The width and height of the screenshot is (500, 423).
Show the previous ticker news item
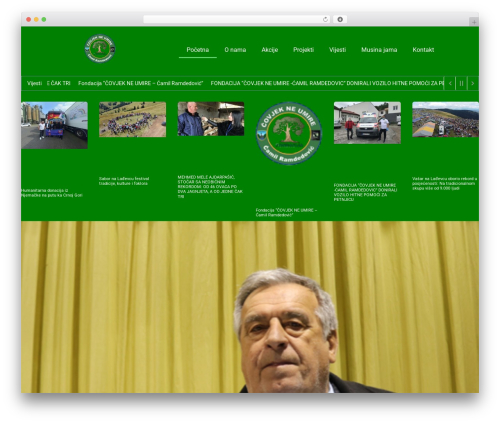(x=450, y=83)
